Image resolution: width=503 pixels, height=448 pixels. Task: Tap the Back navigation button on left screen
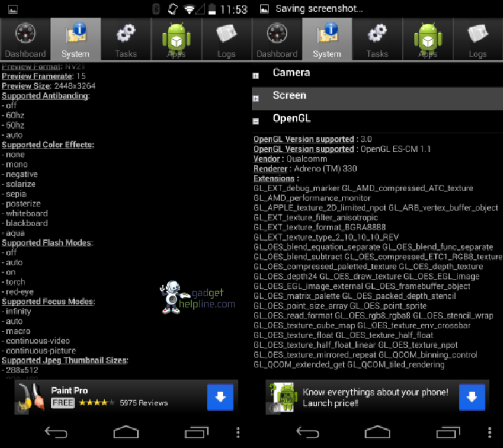(56, 433)
